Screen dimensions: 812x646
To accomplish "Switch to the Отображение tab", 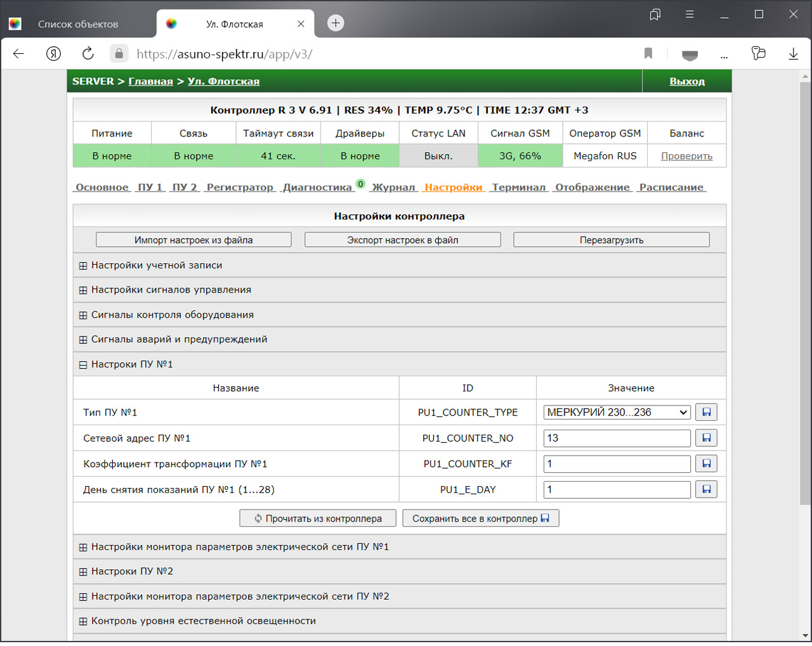I will (x=593, y=187).
